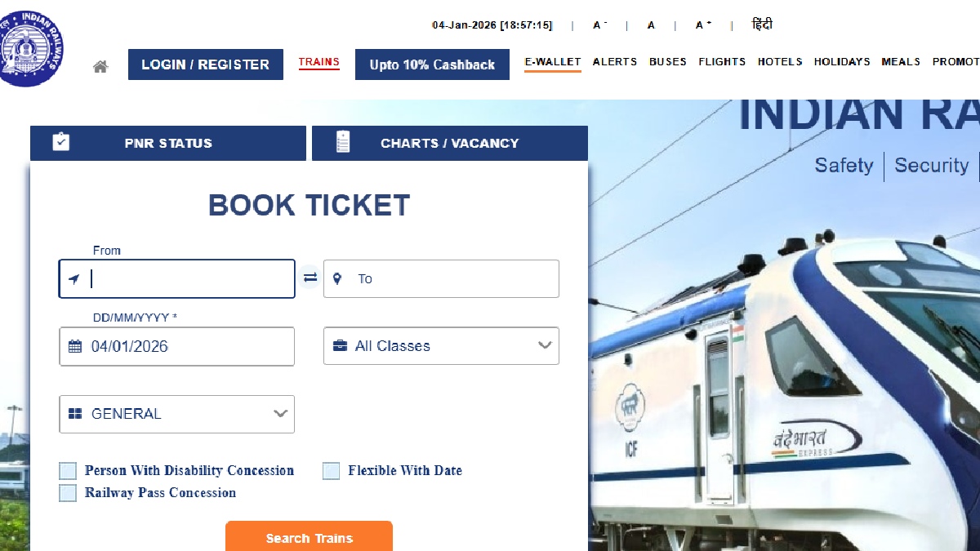Viewport: 980px width, 551px height.
Task: Click the LOGIN / REGISTER button
Action: pyautogui.click(x=206, y=64)
